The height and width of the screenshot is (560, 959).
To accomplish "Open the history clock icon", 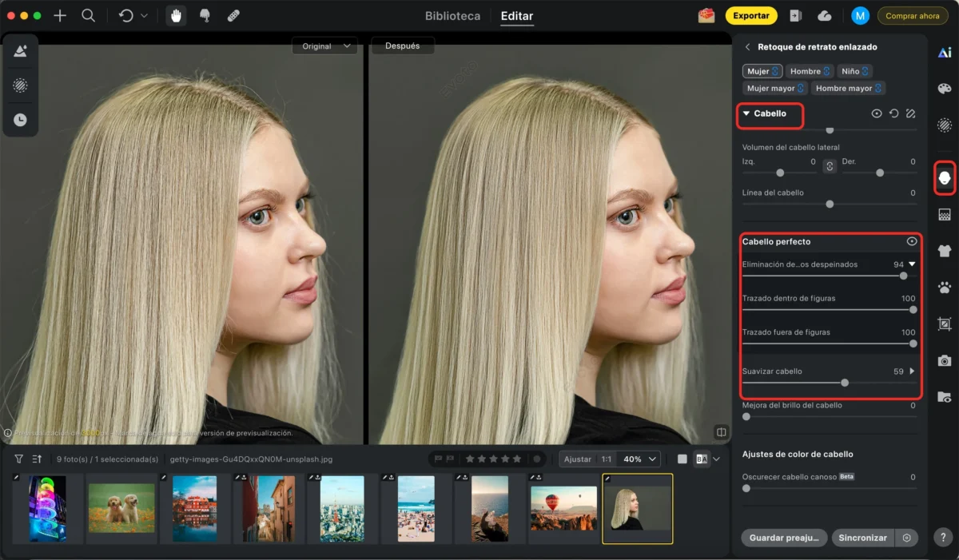I will pyautogui.click(x=21, y=120).
